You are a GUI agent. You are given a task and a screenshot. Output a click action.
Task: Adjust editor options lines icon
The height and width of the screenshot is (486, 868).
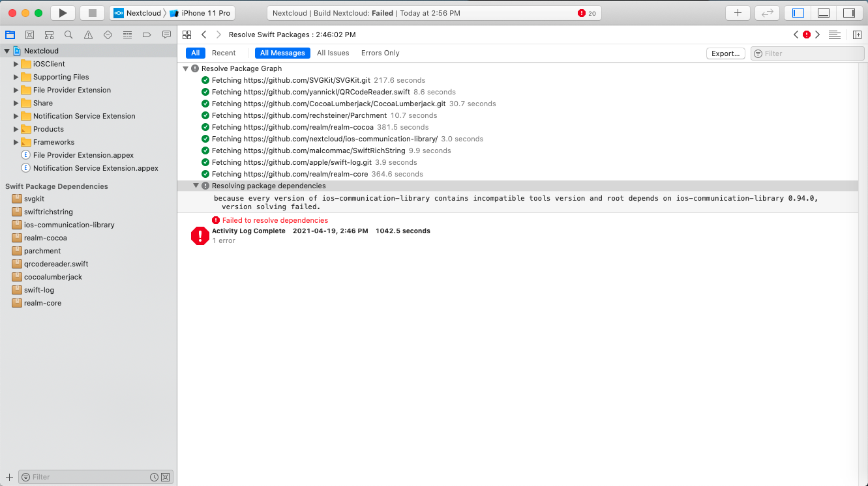point(834,35)
